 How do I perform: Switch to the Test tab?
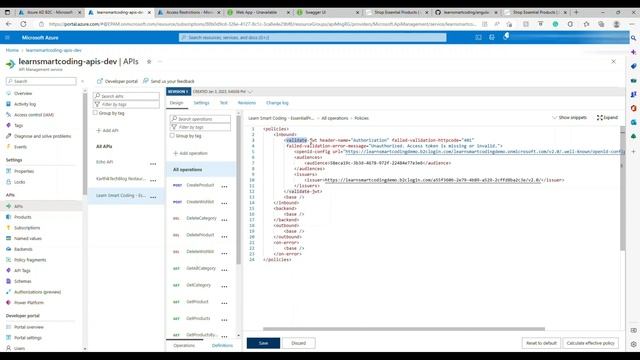click(223, 103)
